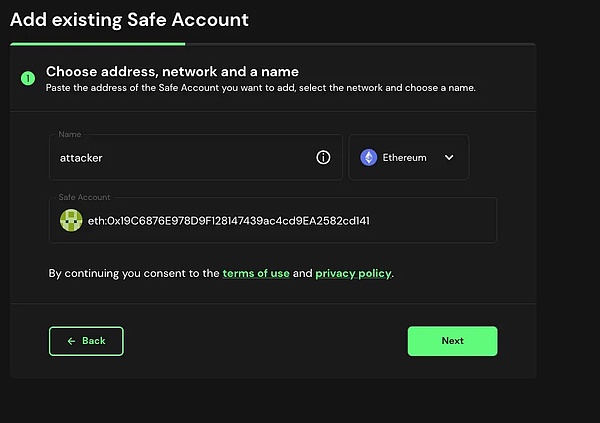Click the left arrow icon on Back
The image size is (600, 423).
71,341
